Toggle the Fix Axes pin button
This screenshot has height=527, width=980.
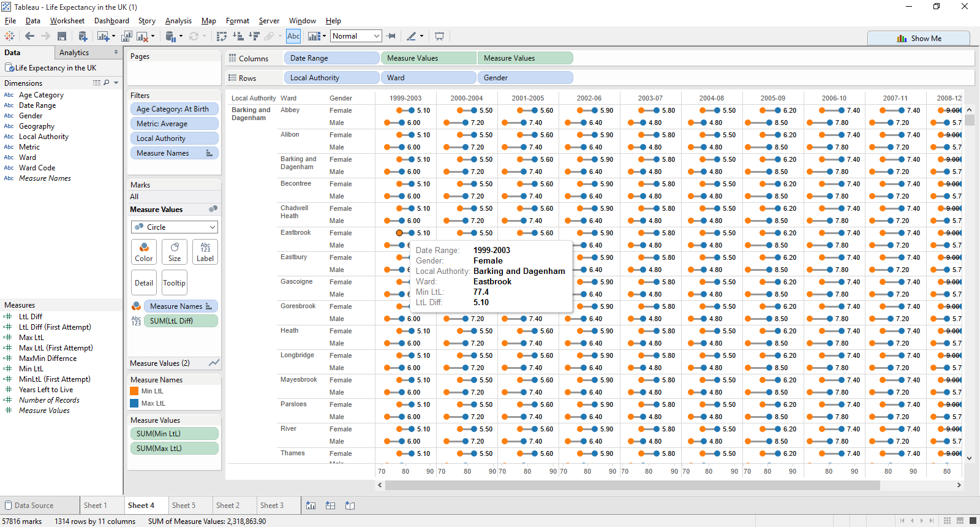coord(391,36)
